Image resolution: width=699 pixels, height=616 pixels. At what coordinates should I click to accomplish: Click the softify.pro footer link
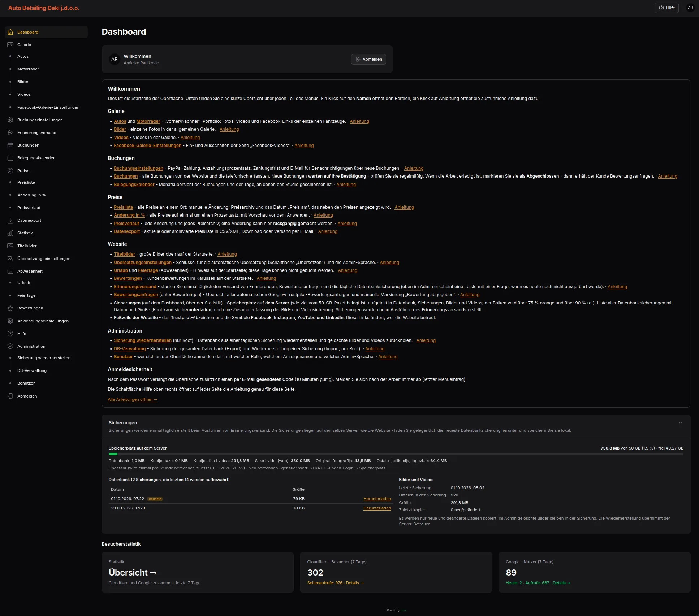coord(396,610)
